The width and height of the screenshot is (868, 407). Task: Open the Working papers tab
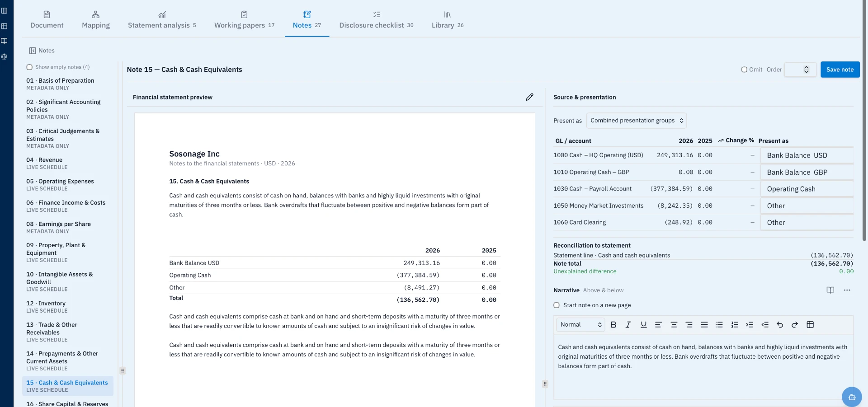click(x=244, y=20)
